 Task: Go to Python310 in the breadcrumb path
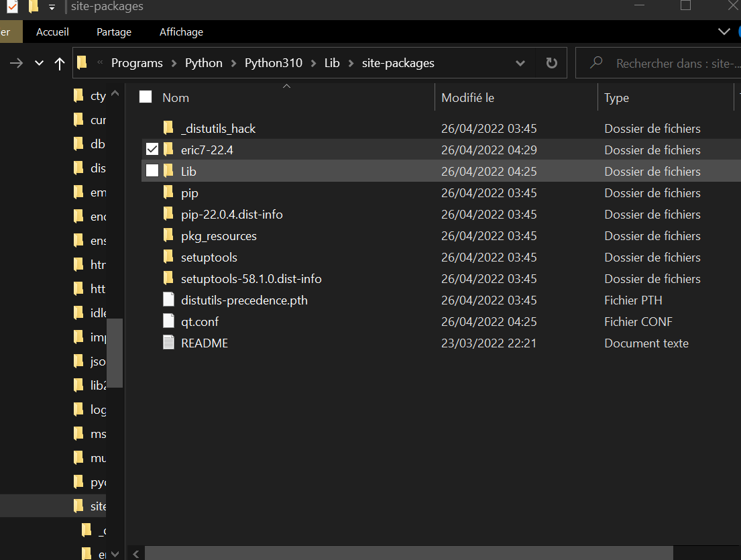coord(273,63)
